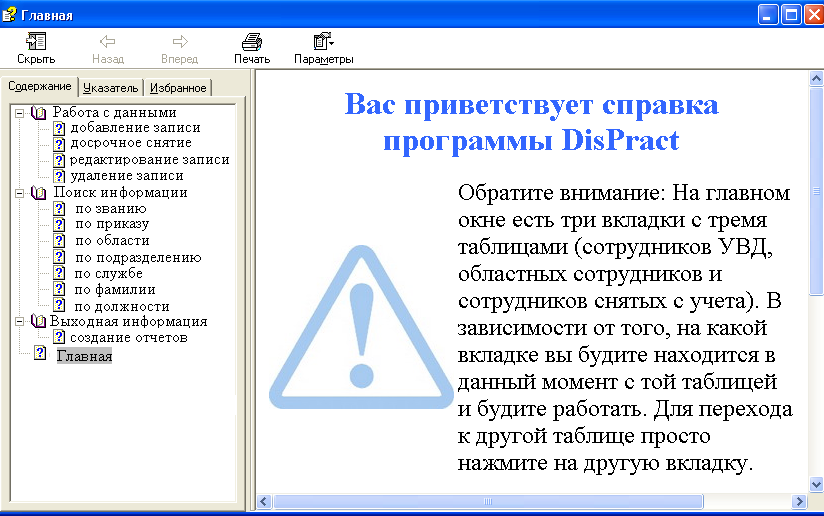The height and width of the screenshot is (516, 824).
Task: Select the Поиск информации heading
Action: pyautogui.click(x=120, y=192)
